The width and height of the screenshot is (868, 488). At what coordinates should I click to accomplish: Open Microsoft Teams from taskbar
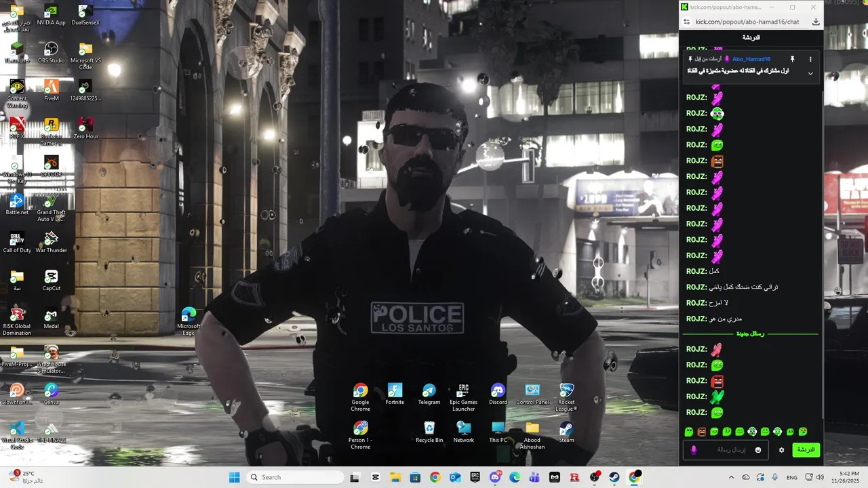[x=534, y=477]
